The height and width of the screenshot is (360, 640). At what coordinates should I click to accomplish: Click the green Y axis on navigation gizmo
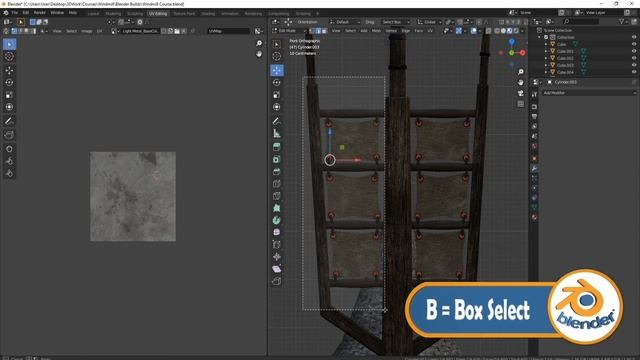click(512, 53)
